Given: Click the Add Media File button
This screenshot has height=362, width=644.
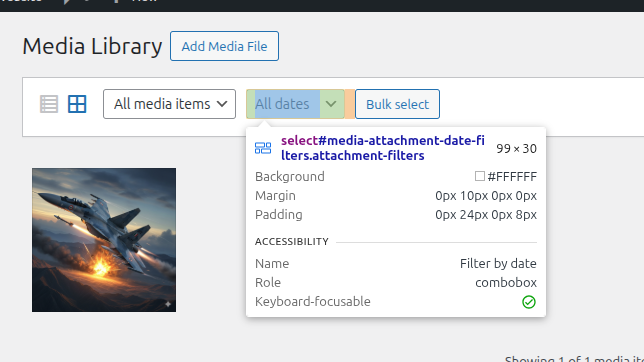Looking at the screenshot, I should [x=224, y=46].
